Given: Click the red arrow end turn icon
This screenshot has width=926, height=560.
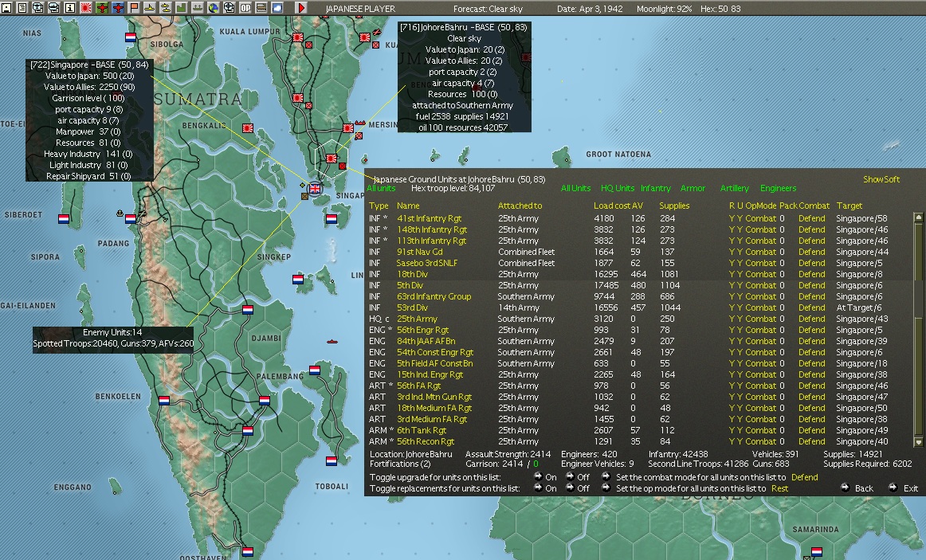Looking at the screenshot, I should tap(300, 8).
